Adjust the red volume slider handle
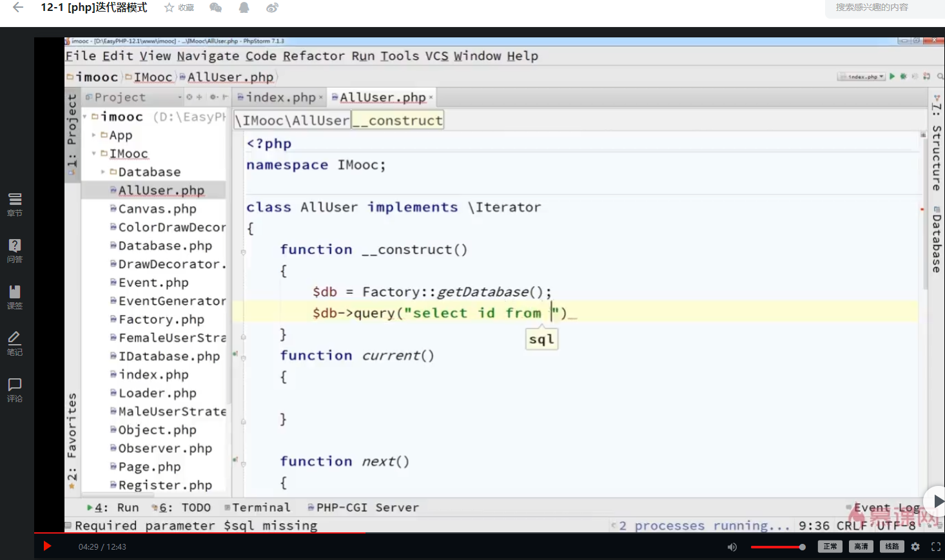945x560 pixels. click(803, 547)
